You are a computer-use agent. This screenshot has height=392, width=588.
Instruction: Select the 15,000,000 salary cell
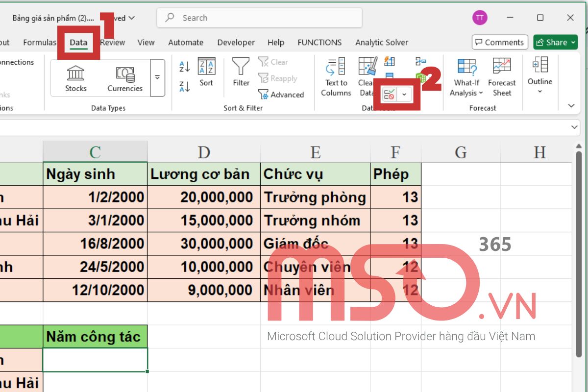tap(204, 220)
